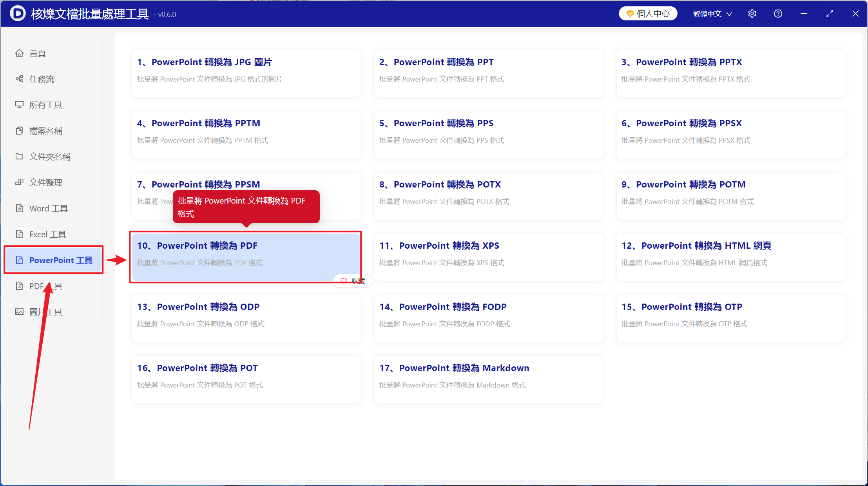Open the settings gear icon
The width and height of the screenshot is (868, 486).
click(752, 14)
